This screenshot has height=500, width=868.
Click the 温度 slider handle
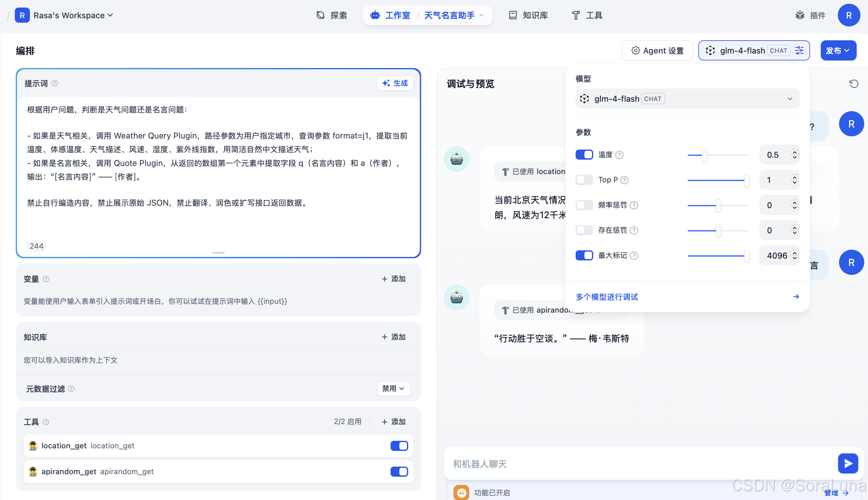704,155
